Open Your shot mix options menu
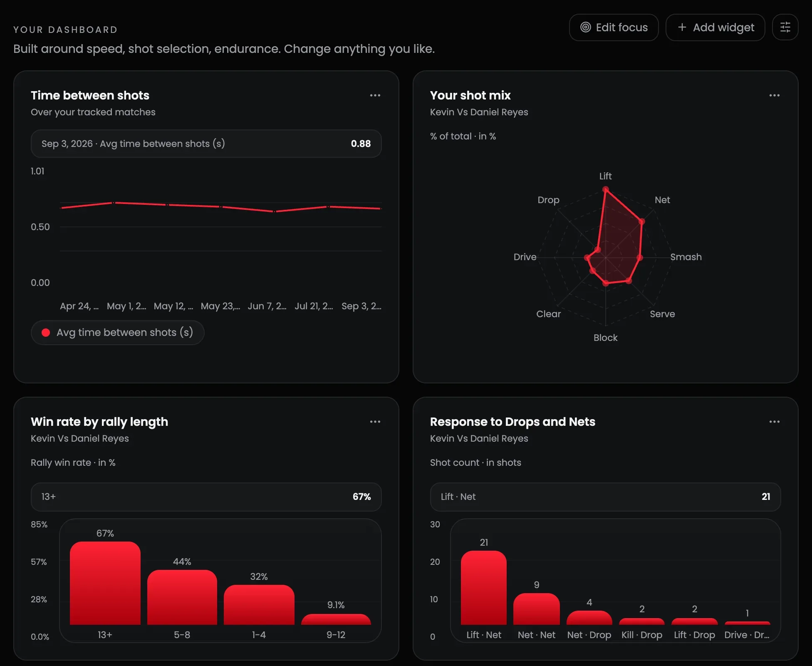Screen dimensions: 812x666 (x=774, y=95)
